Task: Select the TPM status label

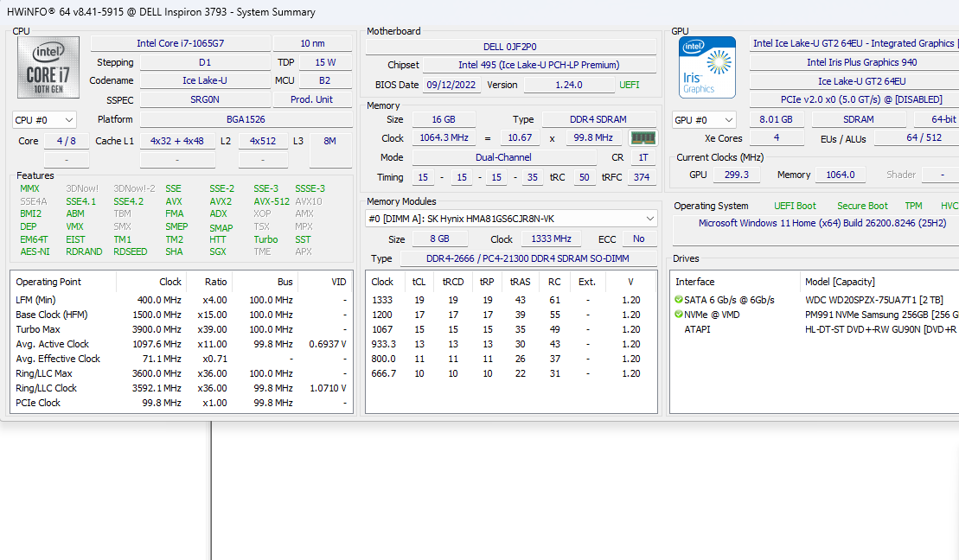Action: tap(914, 206)
